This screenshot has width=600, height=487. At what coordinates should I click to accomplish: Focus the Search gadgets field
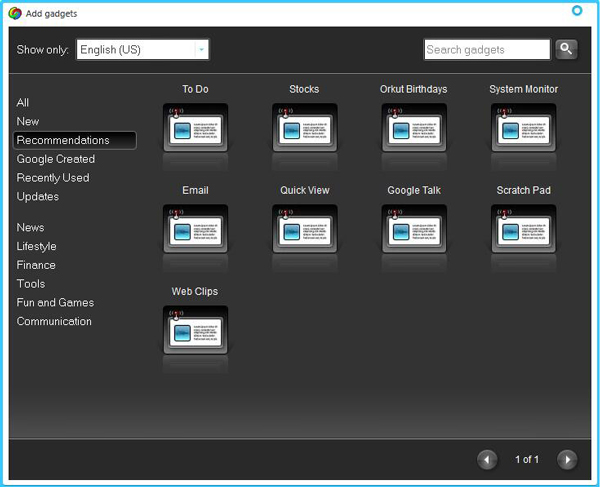pos(487,49)
